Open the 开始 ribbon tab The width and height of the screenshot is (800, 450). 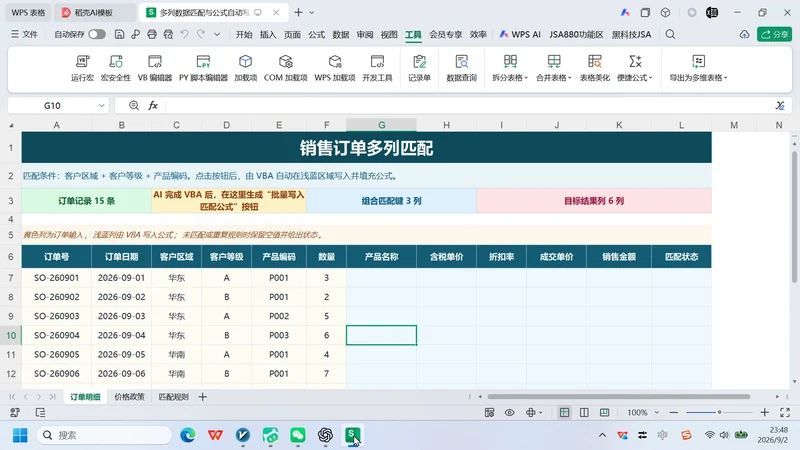pyautogui.click(x=244, y=34)
